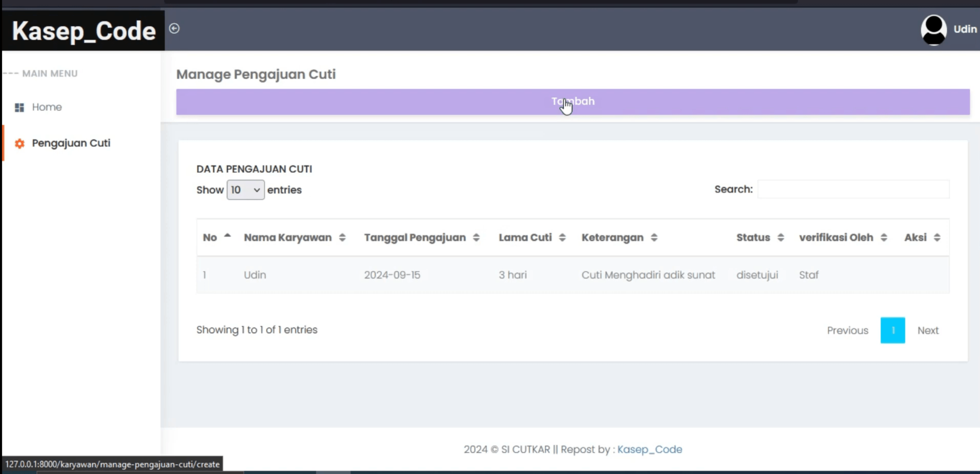Open the Home menu item
980x474 pixels.
pyautogui.click(x=47, y=107)
